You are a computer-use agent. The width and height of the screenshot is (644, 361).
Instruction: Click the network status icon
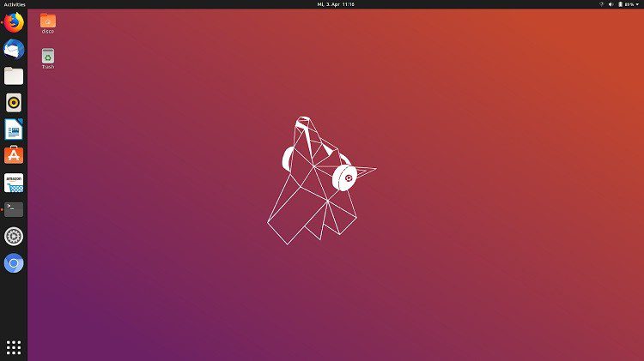click(602, 4)
